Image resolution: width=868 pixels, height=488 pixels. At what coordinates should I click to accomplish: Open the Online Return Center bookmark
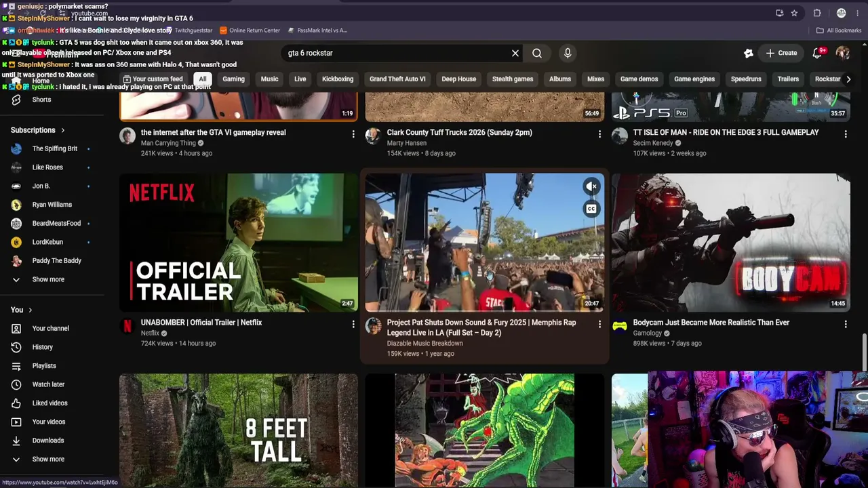[x=250, y=30]
